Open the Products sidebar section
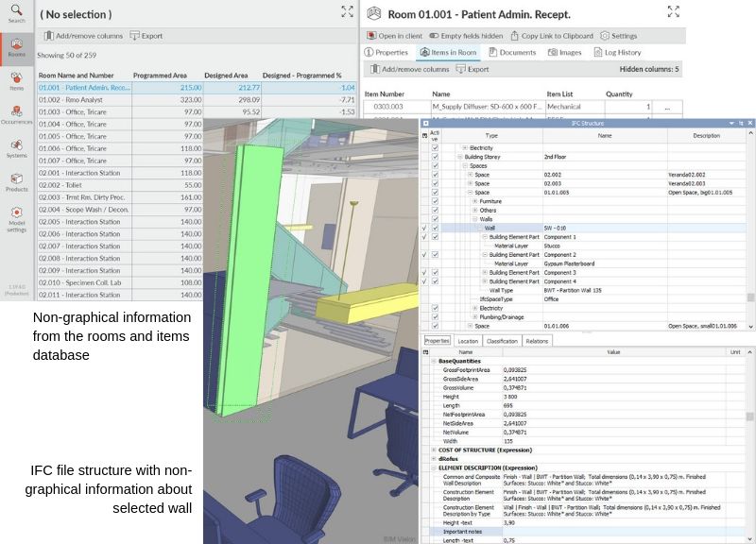 click(16, 182)
